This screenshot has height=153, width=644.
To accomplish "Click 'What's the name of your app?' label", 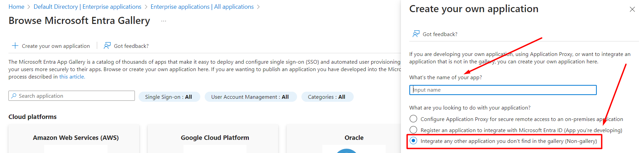I will click(x=445, y=78).
